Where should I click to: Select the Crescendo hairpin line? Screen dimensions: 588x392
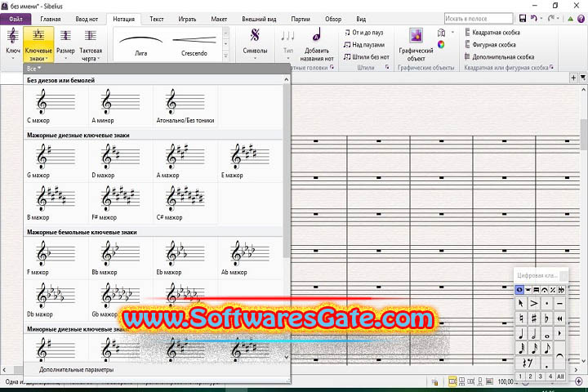(x=194, y=44)
